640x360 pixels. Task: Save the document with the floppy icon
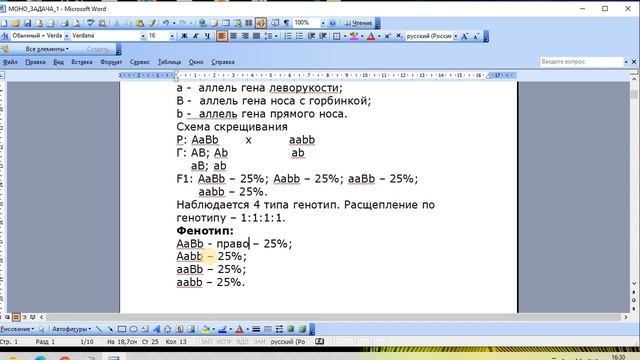click(27, 23)
